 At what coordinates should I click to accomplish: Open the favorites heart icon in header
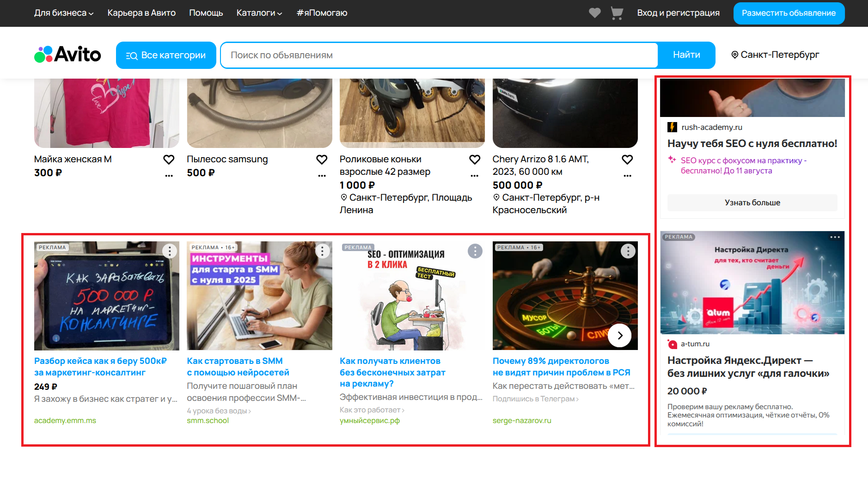pos(594,13)
